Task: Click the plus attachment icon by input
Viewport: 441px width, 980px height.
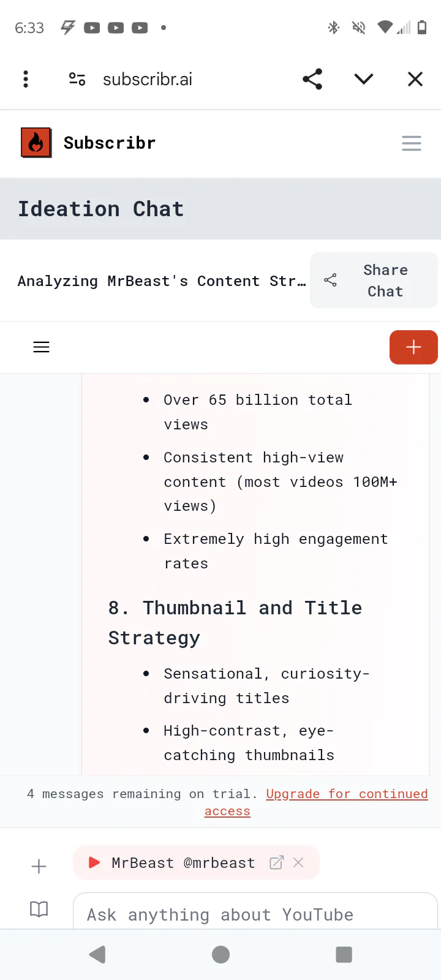Action: tap(39, 866)
